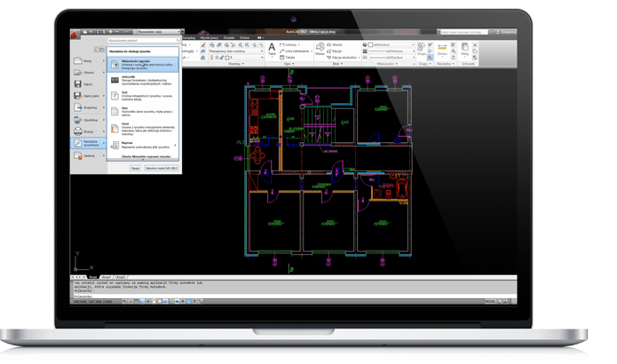Click the Zarejestruj sign-in link

pyautogui.click(x=508, y=32)
